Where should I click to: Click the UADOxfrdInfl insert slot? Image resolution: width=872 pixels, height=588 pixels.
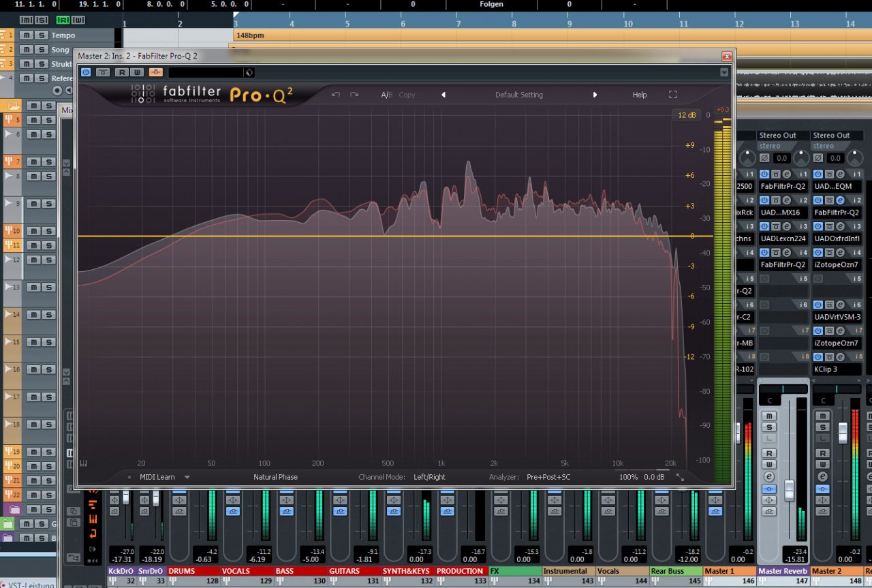(836, 238)
